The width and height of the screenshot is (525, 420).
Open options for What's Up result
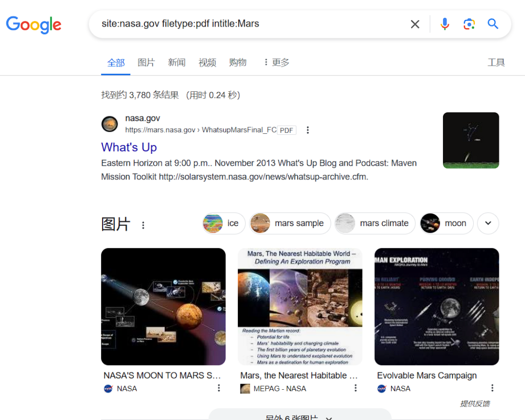point(308,130)
